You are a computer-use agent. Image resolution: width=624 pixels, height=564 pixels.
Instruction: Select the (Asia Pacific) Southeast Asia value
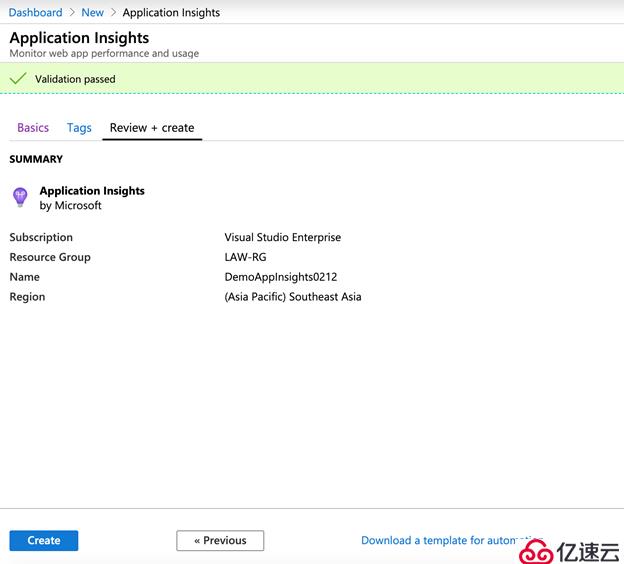tap(293, 297)
